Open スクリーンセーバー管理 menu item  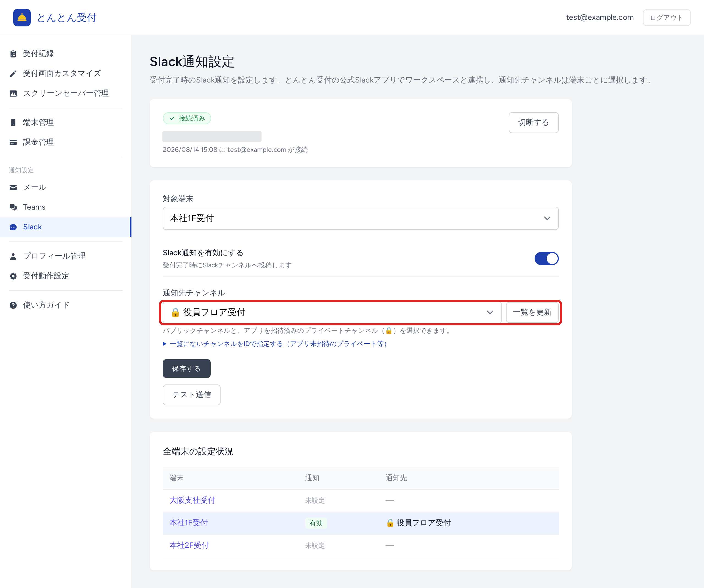tap(66, 93)
